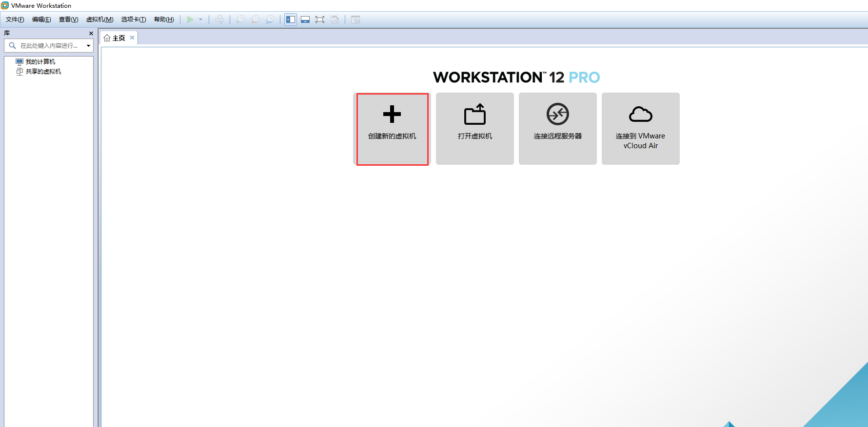868x427 pixels.
Task: Open the 编辑(E) menu
Action: [x=41, y=19]
